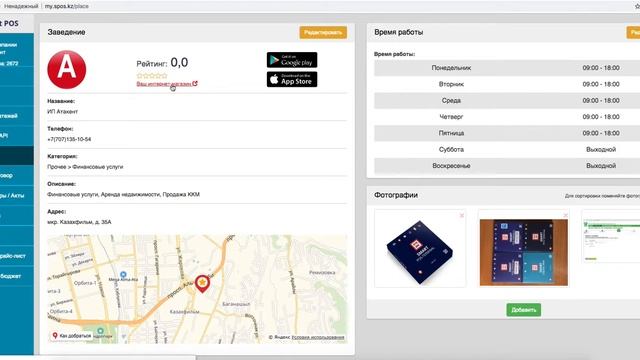Open the Google Play badge
640x360 pixels.
click(292, 60)
